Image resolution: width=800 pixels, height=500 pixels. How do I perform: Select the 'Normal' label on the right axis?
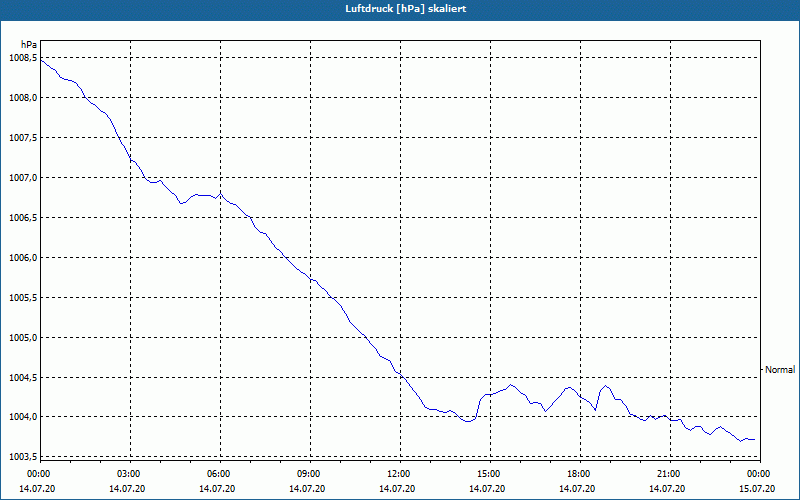point(780,369)
